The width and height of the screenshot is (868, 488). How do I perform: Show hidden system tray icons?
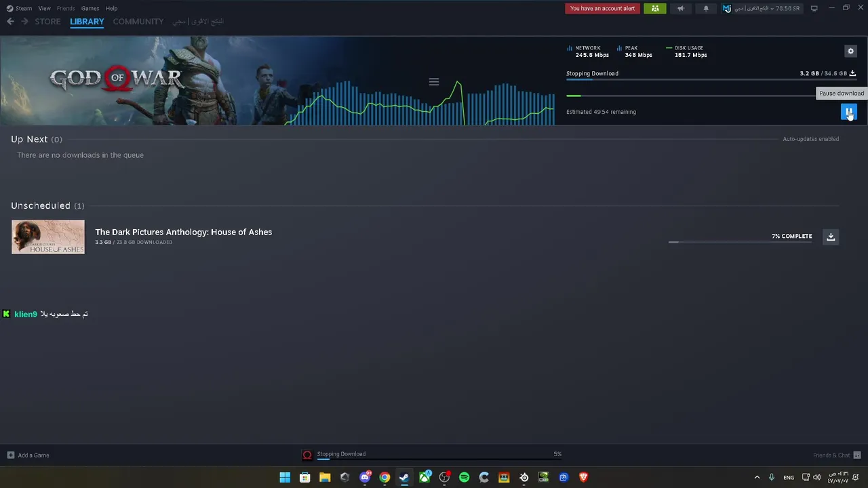(x=757, y=477)
